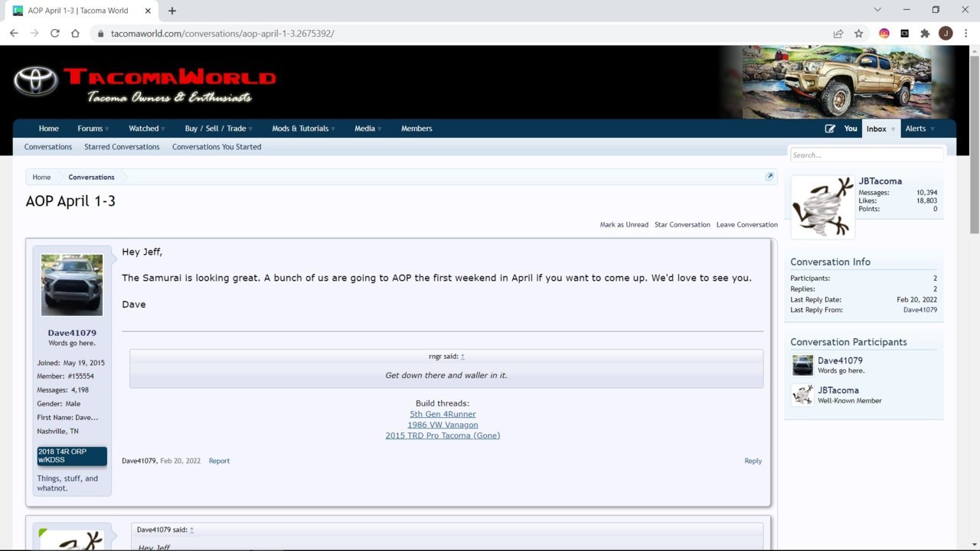
Task: Open the Chrome three-dot menu
Action: 965,34
